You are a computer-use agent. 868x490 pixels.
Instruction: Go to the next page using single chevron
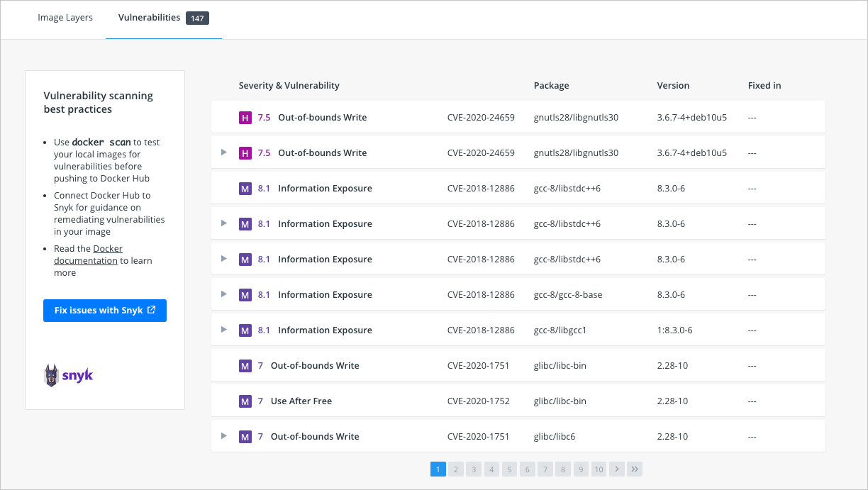pyautogui.click(x=617, y=469)
